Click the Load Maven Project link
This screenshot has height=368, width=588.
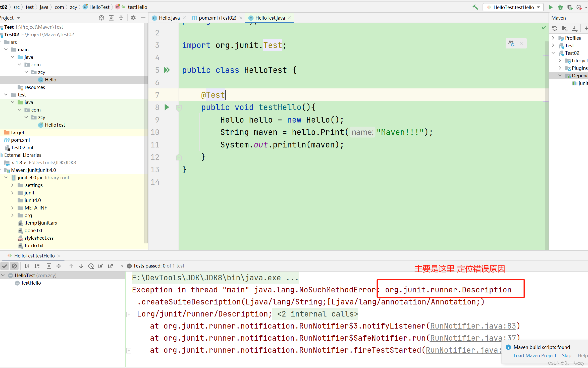[535, 355]
